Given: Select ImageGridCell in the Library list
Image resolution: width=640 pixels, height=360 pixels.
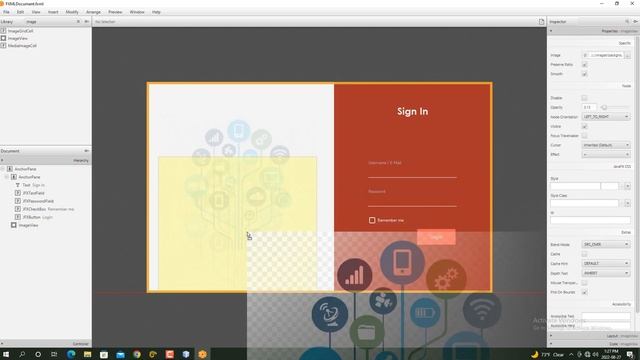Looking at the screenshot, I should pyautogui.click(x=20, y=31).
